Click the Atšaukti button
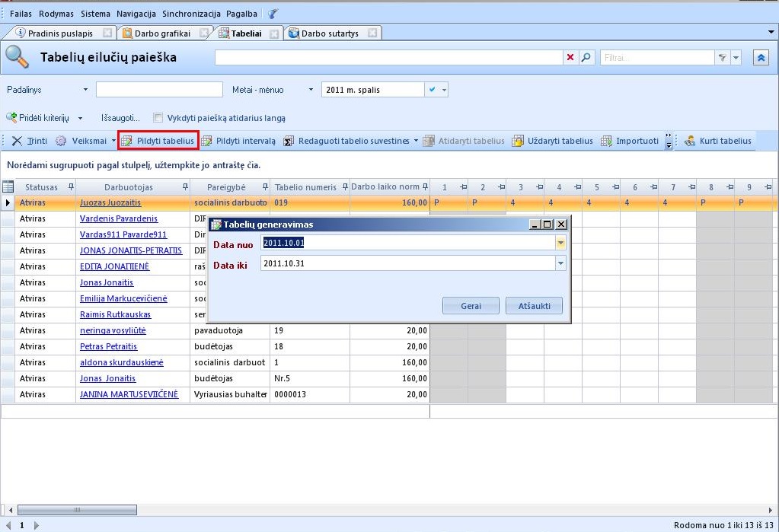779x532 pixels. [534, 305]
